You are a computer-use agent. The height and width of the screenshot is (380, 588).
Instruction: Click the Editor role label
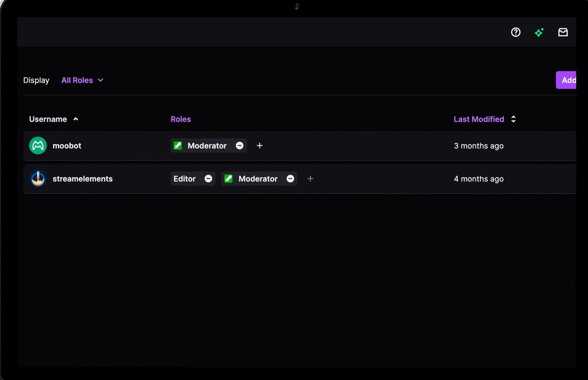[x=184, y=179]
